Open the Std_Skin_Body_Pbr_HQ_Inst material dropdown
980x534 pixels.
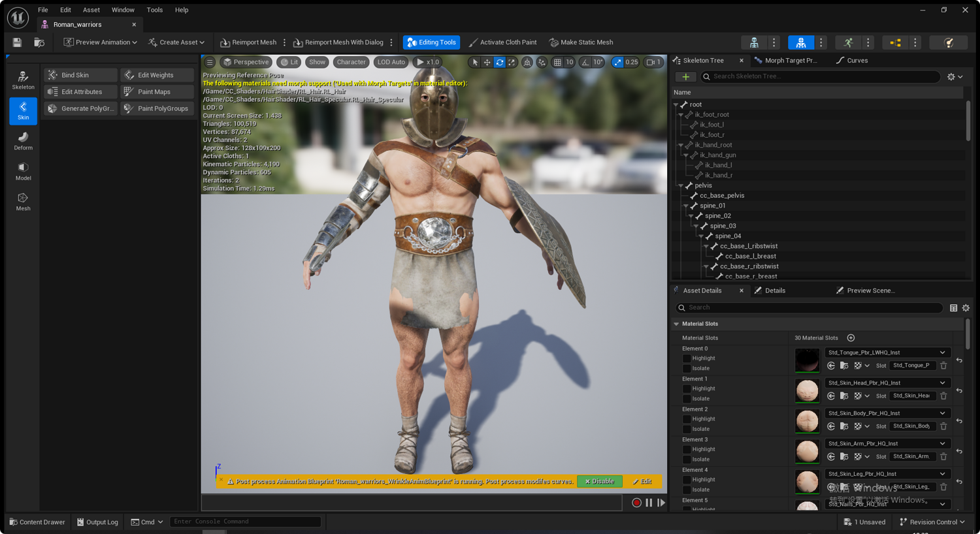click(x=887, y=413)
